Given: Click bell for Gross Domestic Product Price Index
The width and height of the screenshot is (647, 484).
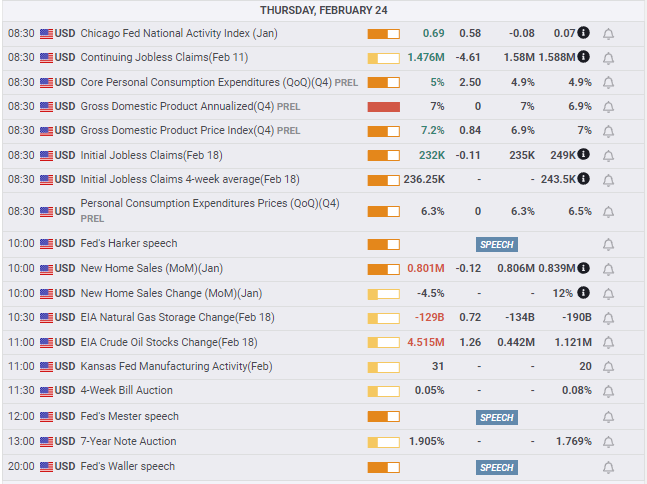Looking at the screenshot, I should pyautogui.click(x=608, y=131).
